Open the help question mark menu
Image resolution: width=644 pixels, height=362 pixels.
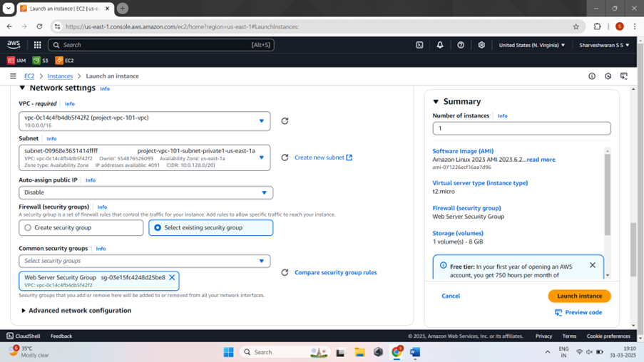click(x=461, y=45)
